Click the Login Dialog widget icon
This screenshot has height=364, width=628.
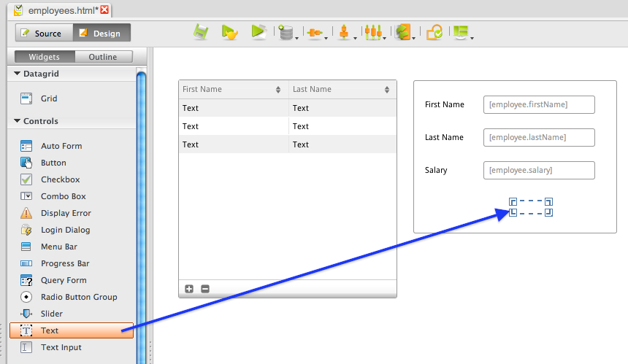coord(27,230)
